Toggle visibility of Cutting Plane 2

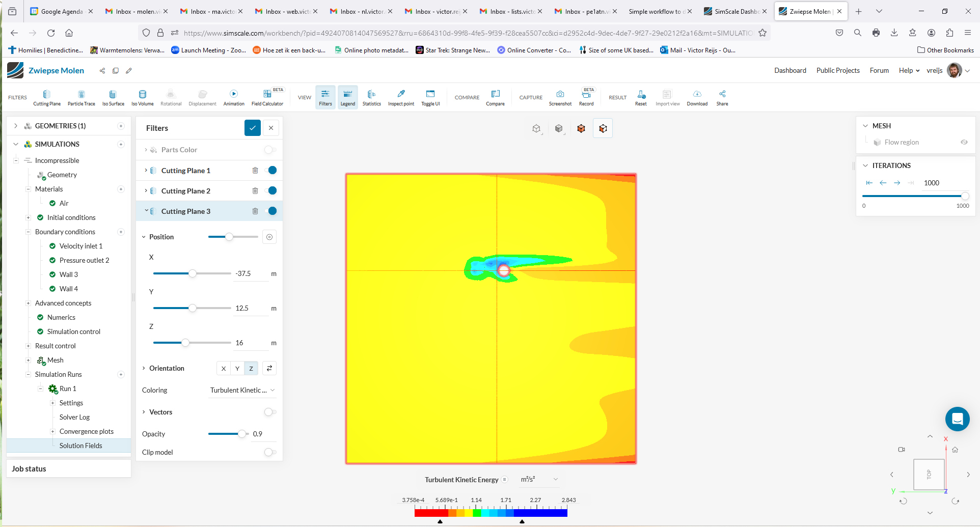tap(273, 190)
